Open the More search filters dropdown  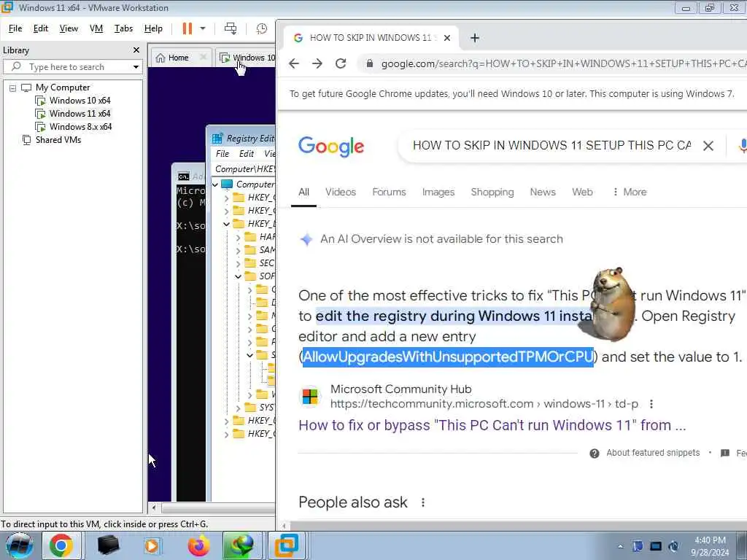pos(630,192)
